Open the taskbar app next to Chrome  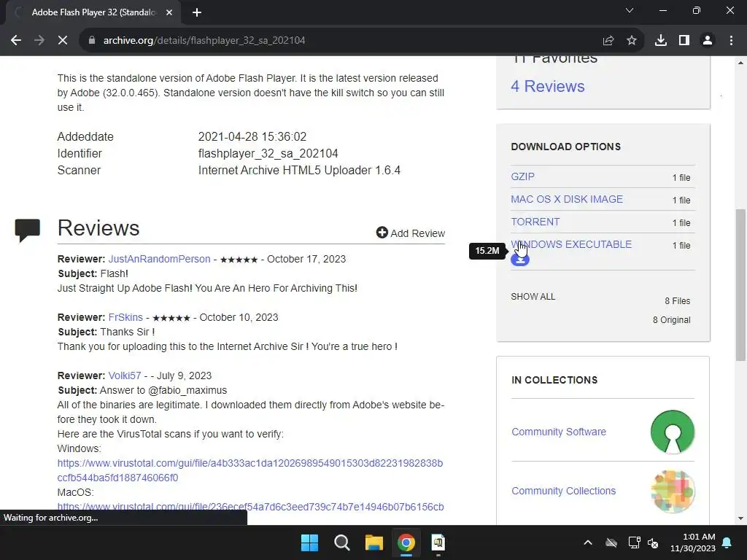point(438,542)
